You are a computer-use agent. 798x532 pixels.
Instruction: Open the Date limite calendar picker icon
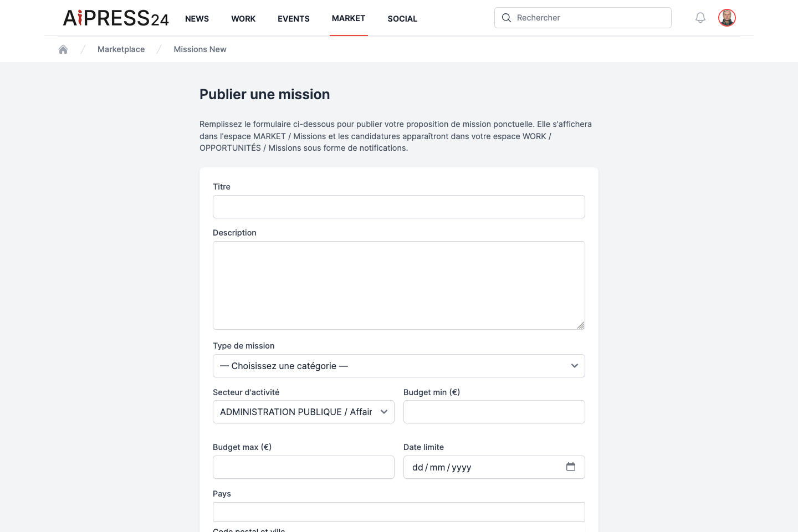point(571,467)
